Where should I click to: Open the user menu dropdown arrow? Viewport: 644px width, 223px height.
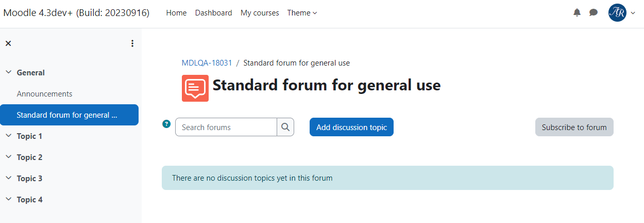[633, 13]
